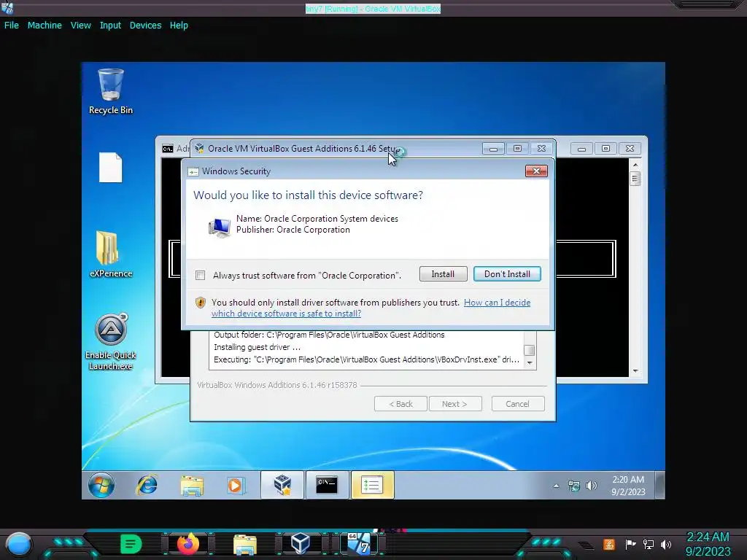
Task: Click the Windows Security title icon
Action: pos(193,171)
